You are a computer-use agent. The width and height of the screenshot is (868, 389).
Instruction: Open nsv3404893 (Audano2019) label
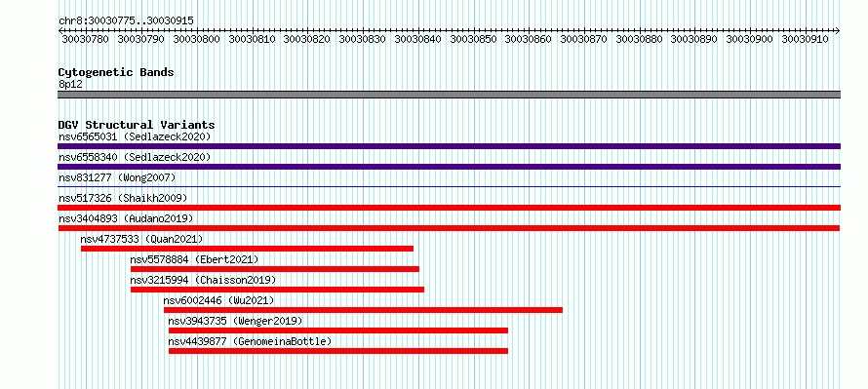pyautogui.click(x=126, y=218)
